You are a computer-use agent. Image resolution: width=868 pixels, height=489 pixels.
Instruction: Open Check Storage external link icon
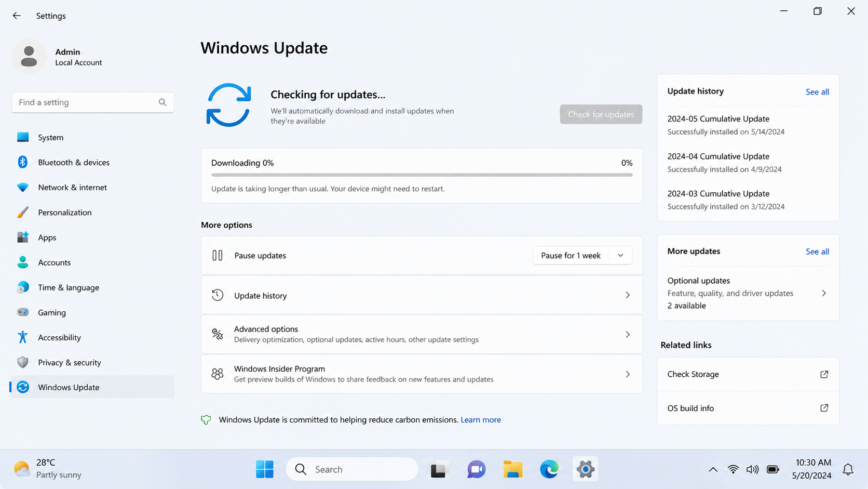click(x=824, y=374)
